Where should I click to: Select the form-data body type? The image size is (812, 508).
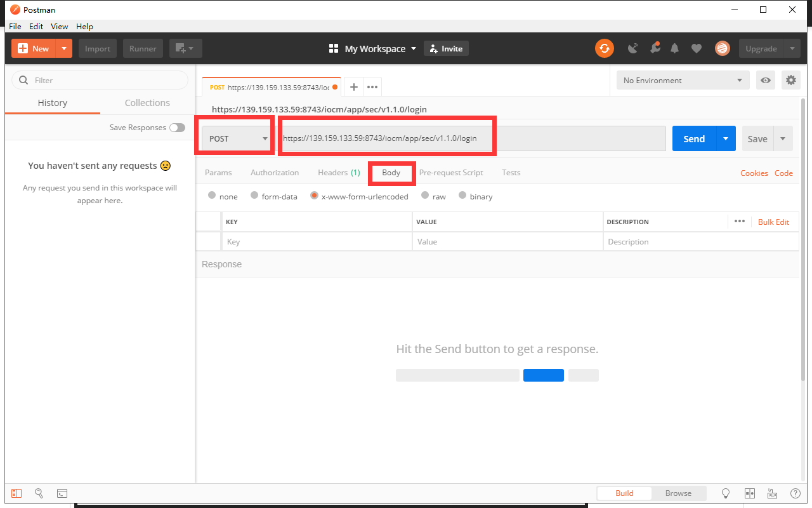pyautogui.click(x=254, y=196)
